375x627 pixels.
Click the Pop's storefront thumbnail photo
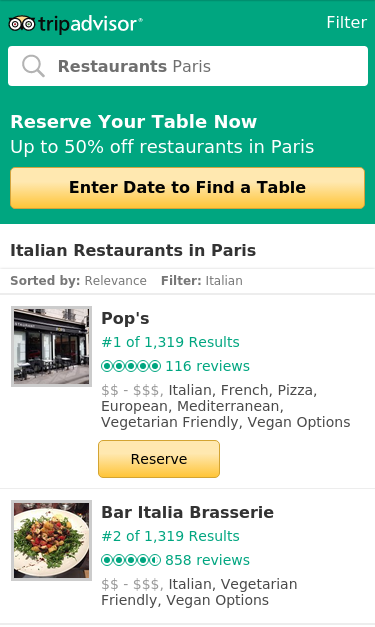pos(52,346)
